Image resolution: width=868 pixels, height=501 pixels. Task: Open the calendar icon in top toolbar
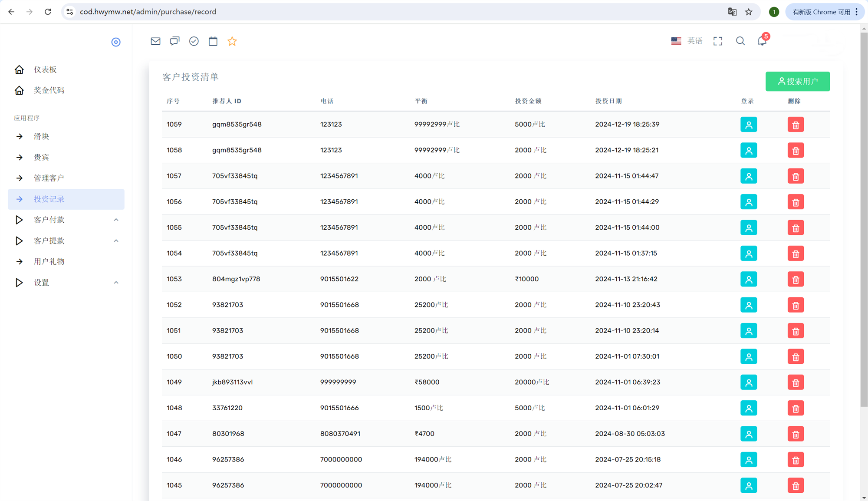(213, 41)
